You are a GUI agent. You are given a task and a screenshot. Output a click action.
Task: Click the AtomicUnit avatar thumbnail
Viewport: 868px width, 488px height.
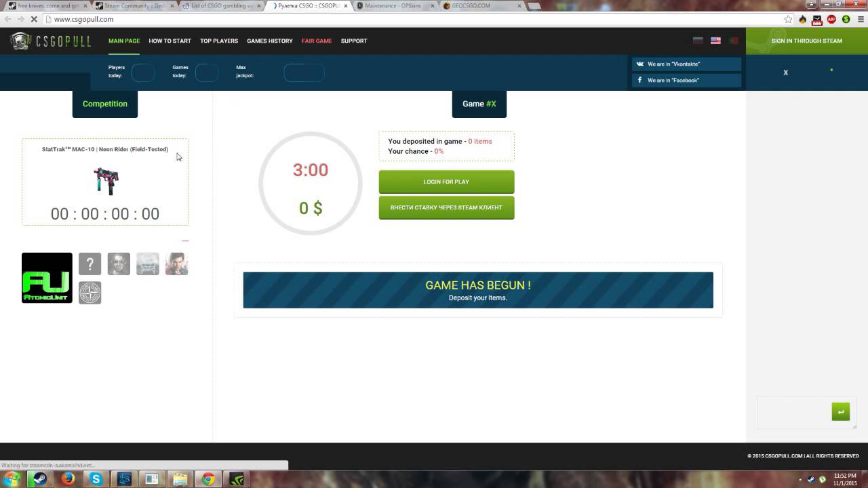coord(47,278)
